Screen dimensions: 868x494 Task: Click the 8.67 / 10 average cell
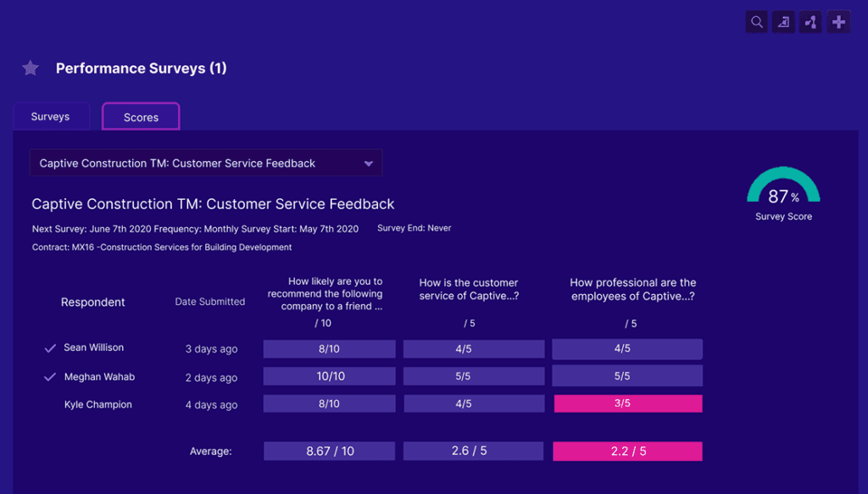coord(329,452)
